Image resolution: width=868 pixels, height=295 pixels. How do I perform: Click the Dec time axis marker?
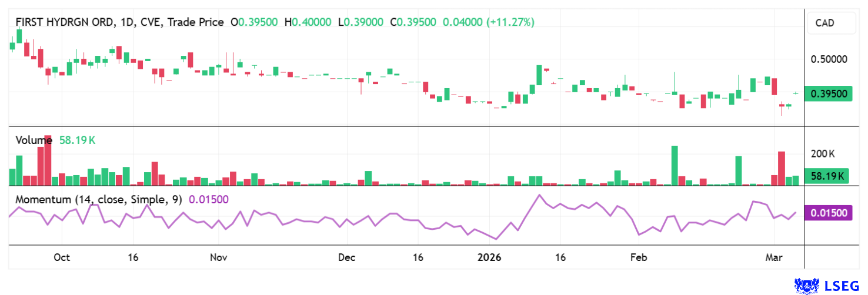click(x=347, y=258)
